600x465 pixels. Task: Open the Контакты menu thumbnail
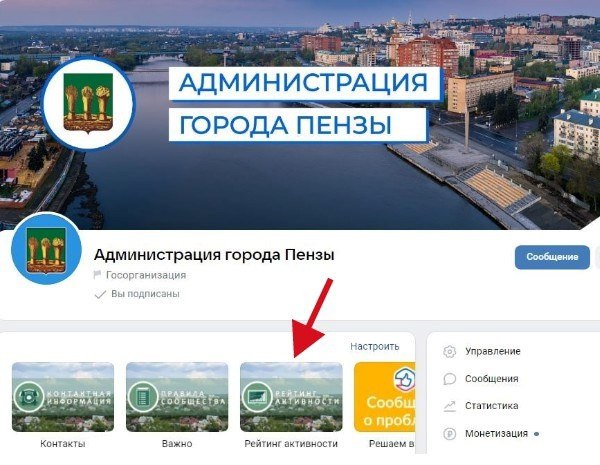click(63, 397)
